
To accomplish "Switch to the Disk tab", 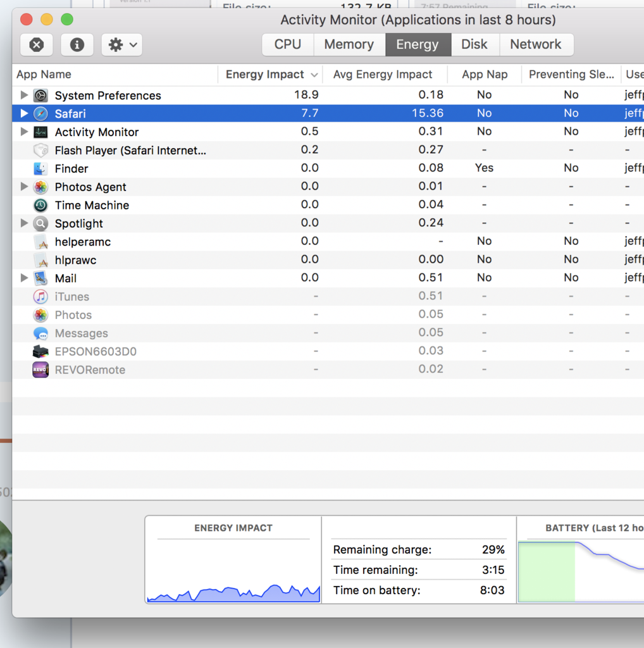I will pos(474,44).
